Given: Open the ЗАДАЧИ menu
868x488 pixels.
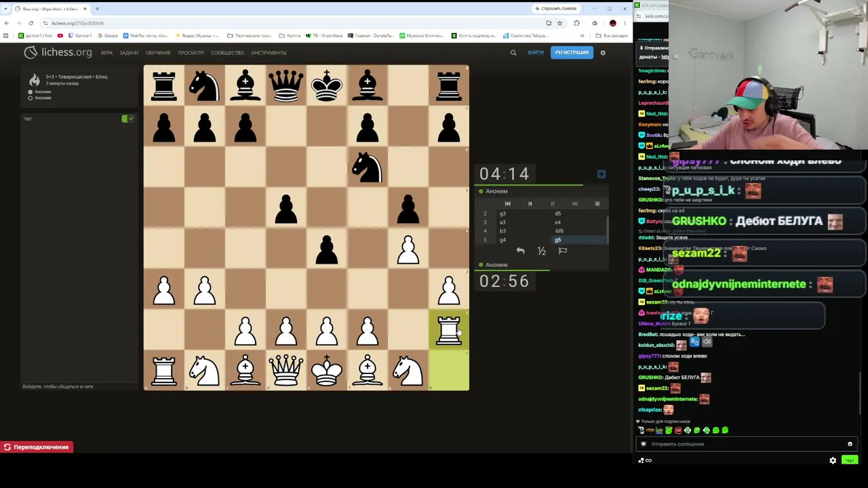Looking at the screenshot, I should pos(129,53).
